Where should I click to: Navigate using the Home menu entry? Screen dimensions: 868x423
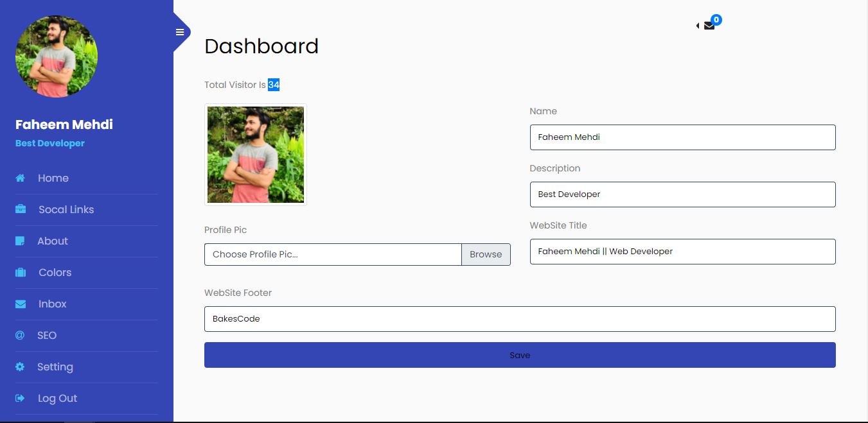tap(53, 178)
